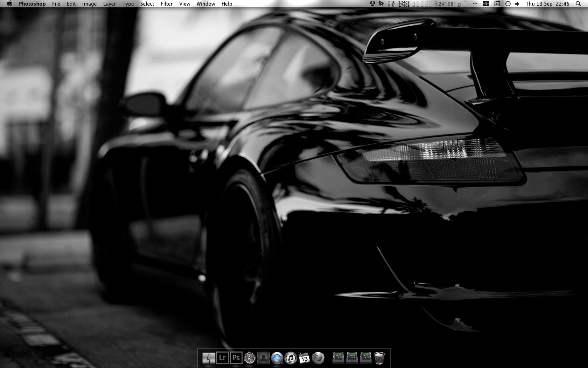Launch Lightroom from the dock
The image size is (588, 368).
(222, 358)
